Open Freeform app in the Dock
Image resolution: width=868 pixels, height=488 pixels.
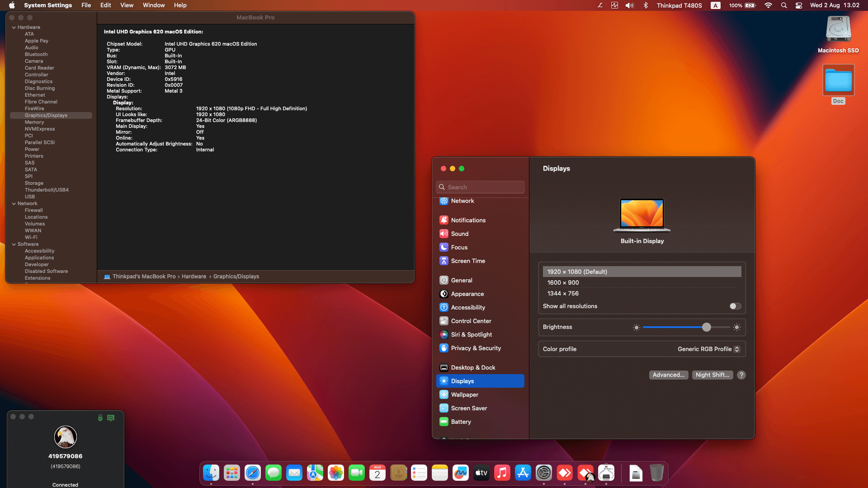pyautogui.click(x=461, y=473)
